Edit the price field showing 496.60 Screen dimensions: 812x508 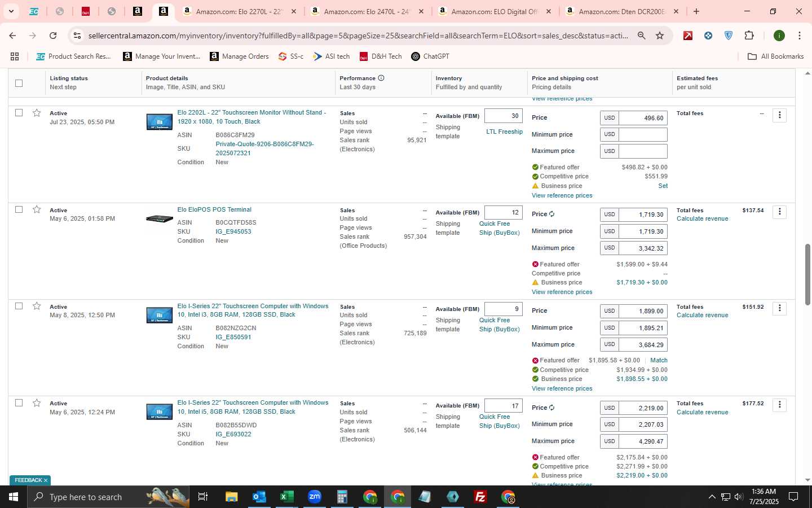pyautogui.click(x=643, y=118)
